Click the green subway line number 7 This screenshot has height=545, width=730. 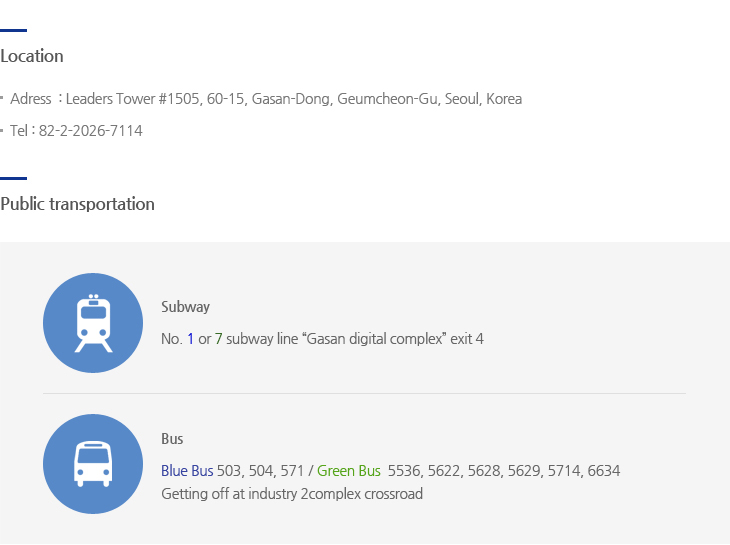click(218, 339)
